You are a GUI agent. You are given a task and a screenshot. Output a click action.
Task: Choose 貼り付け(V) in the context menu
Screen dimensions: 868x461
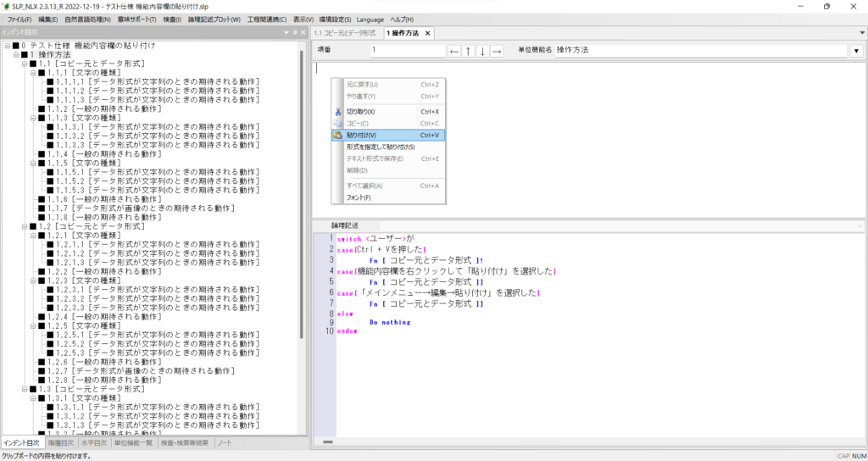(x=388, y=135)
